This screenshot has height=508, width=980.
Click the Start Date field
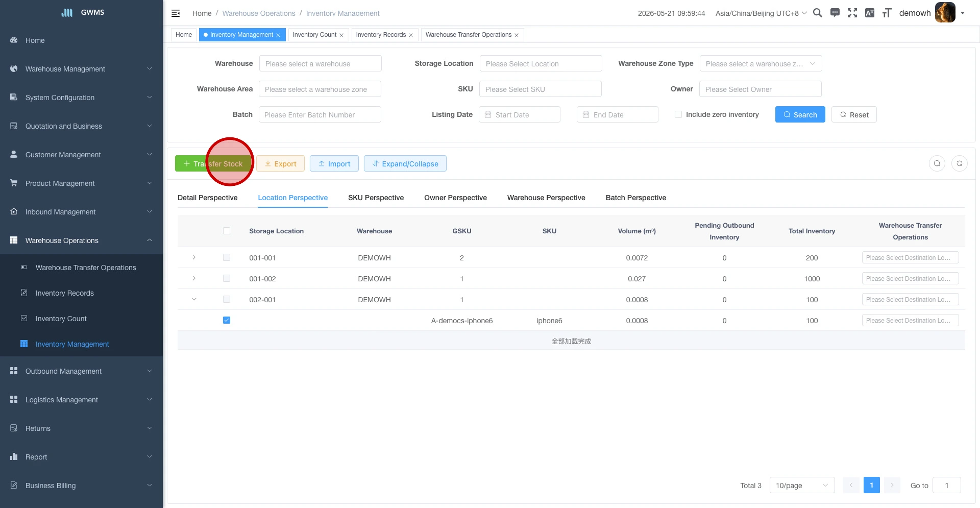pos(520,114)
